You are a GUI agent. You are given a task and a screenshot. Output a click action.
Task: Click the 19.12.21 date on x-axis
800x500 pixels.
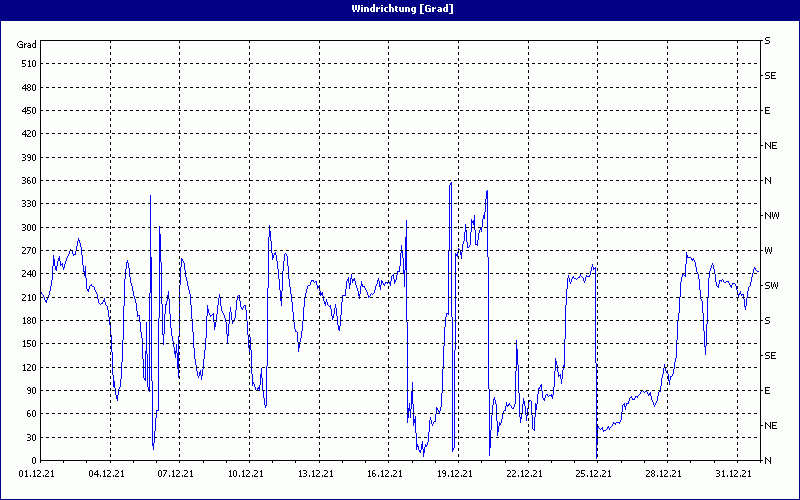click(x=455, y=474)
